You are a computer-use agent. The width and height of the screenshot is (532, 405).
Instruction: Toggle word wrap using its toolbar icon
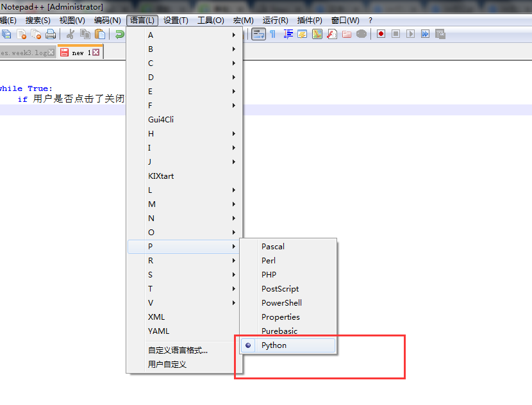pyautogui.click(x=258, y=35)
